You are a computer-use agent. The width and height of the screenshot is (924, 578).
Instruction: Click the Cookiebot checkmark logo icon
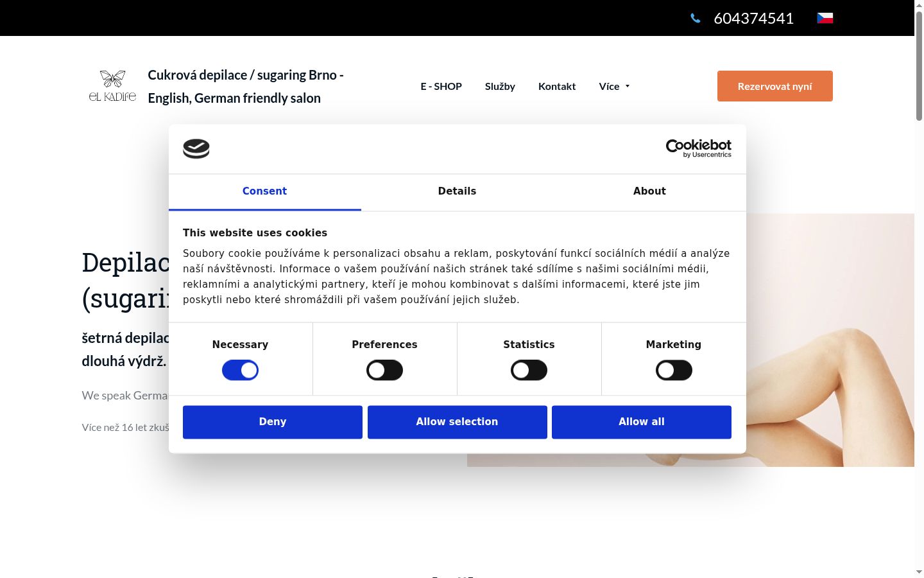pos(196,148)
